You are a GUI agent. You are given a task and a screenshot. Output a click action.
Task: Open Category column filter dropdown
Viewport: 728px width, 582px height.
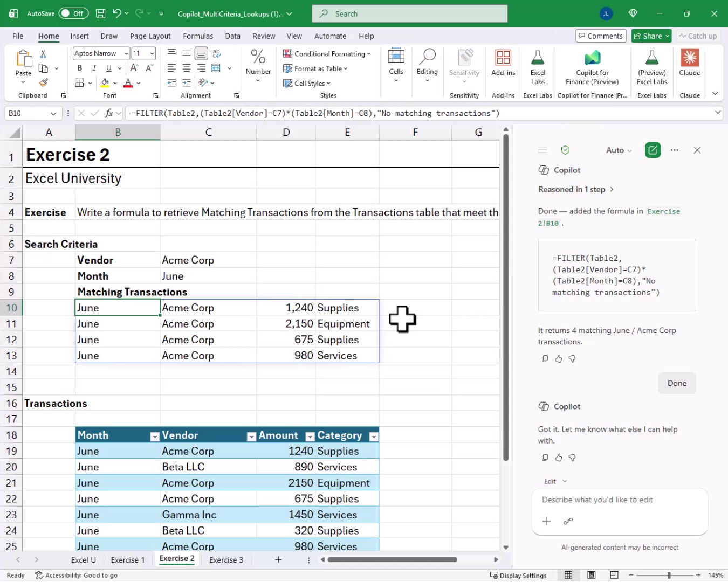click(x=373, y=436)
